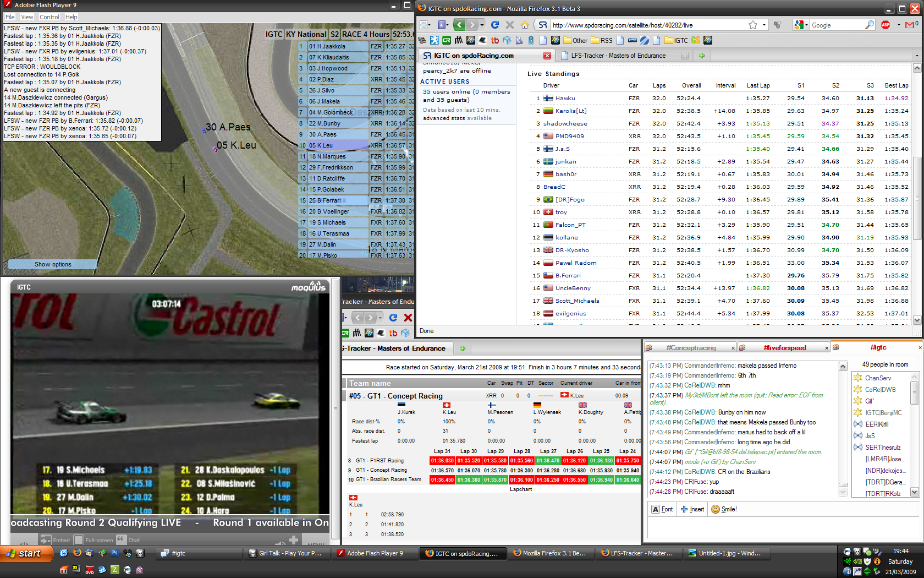The width and height of the screenshot is (924, 578).
Task: Open the Chat option under the video
Action: (x=128, y=540)
